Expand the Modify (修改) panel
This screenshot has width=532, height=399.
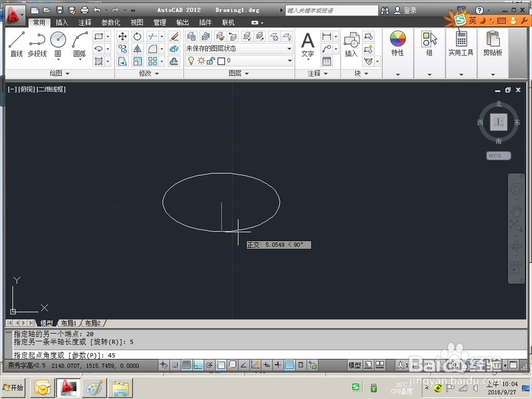(149, 73)
